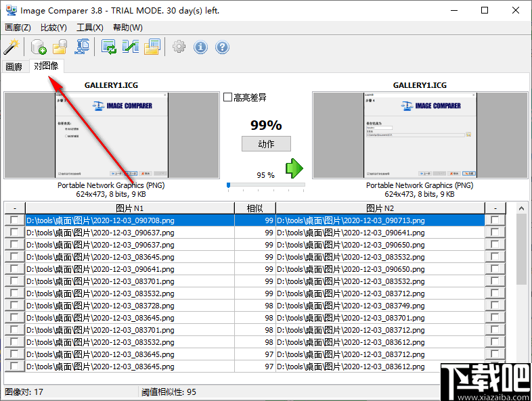Open gallery folder icon
Screen dimensions: 532x401
point(60,47)
